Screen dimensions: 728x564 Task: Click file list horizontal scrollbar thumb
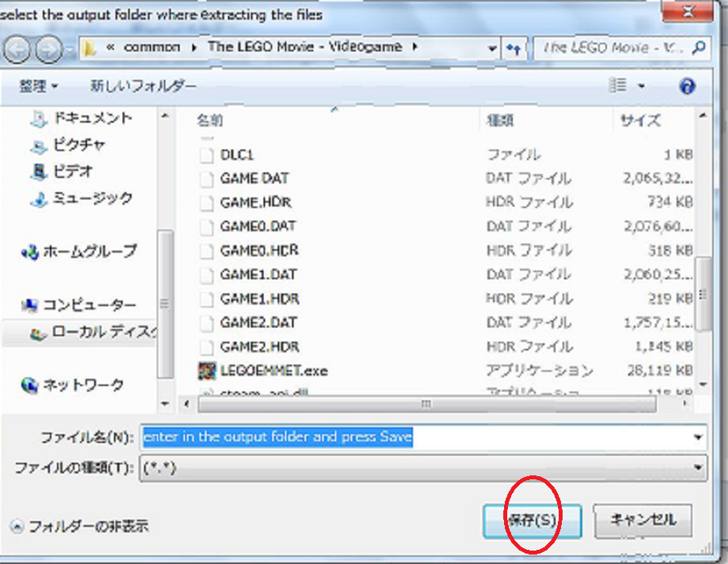tap(427, 403)
